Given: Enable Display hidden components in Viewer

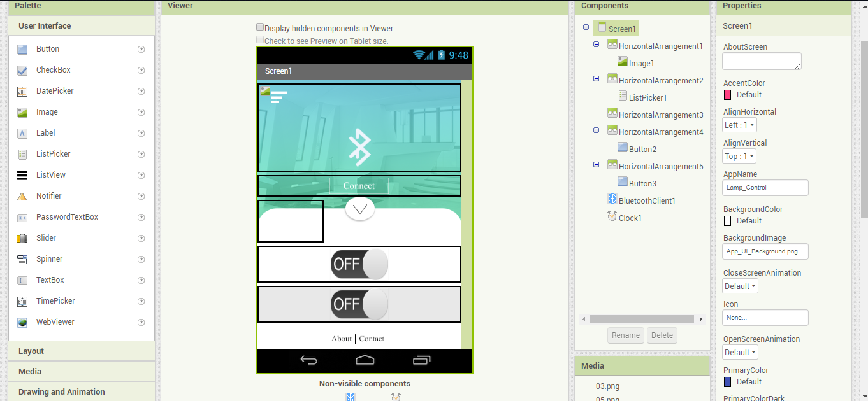Looking at the screenshot, I should tap(260, 27).
